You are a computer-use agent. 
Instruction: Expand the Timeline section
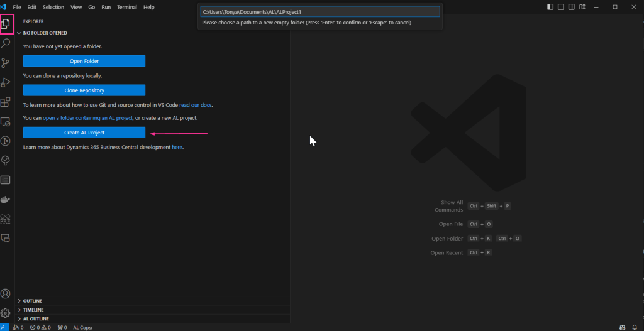point(33,310)
